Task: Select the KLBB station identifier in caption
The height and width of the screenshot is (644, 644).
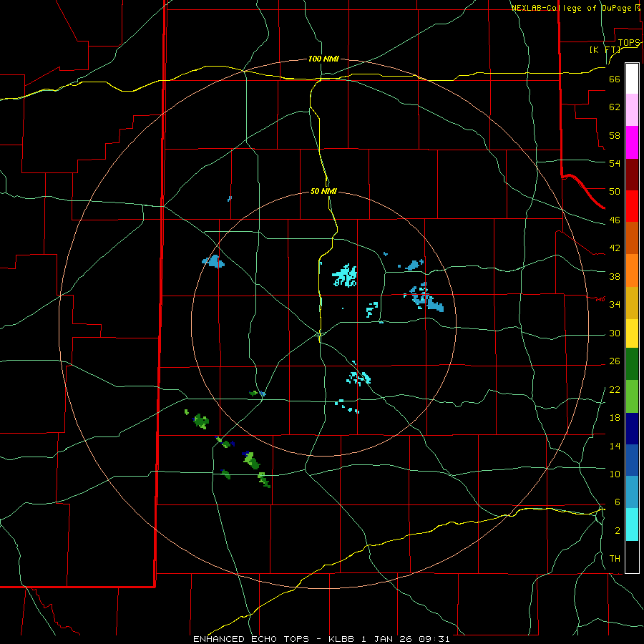Action: pyautogui.click(x=343, y=639)
